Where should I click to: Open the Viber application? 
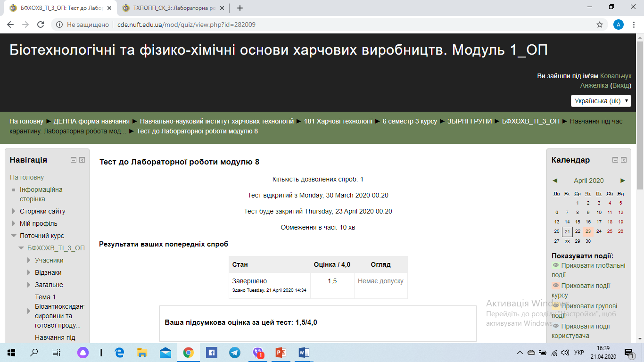coord(258,352)
